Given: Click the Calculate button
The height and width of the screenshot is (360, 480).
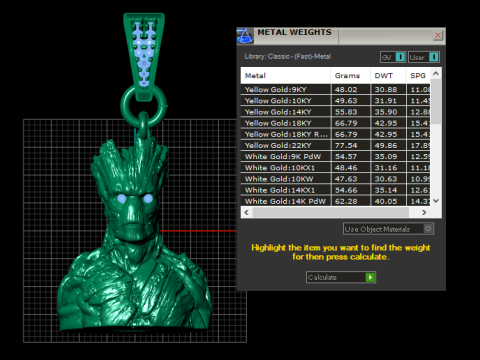Looking at the screenshot, I should 341,277.
